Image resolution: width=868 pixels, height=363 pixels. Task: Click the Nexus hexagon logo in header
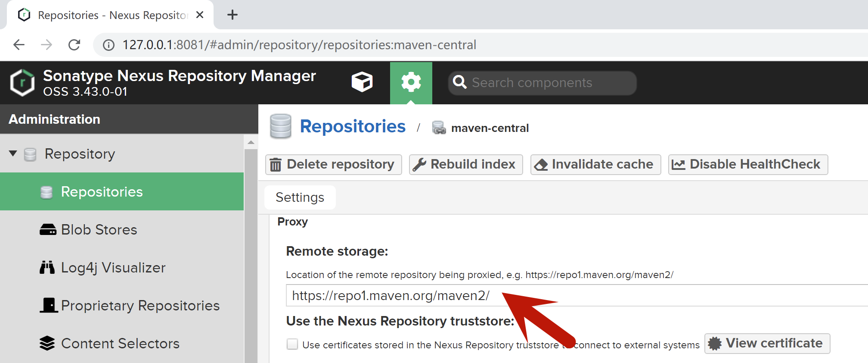[x=22, y=82]
